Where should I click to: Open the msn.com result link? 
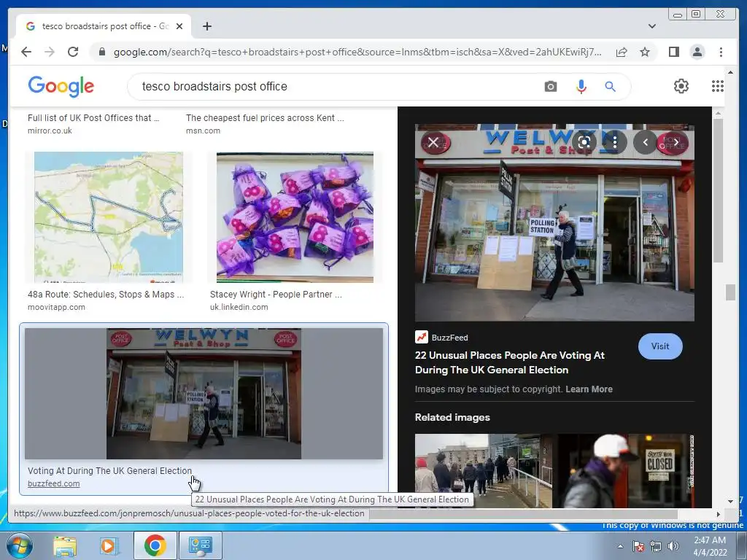coord(203,131)
